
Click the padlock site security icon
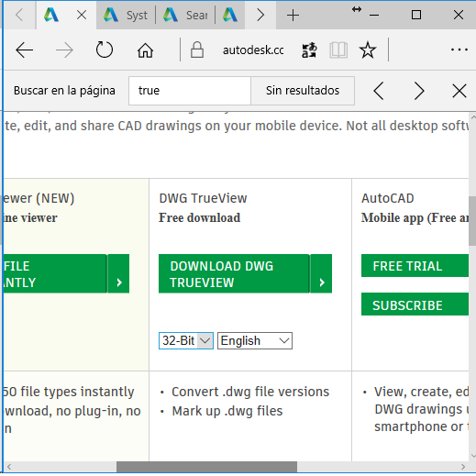click(x=197, y=50)
